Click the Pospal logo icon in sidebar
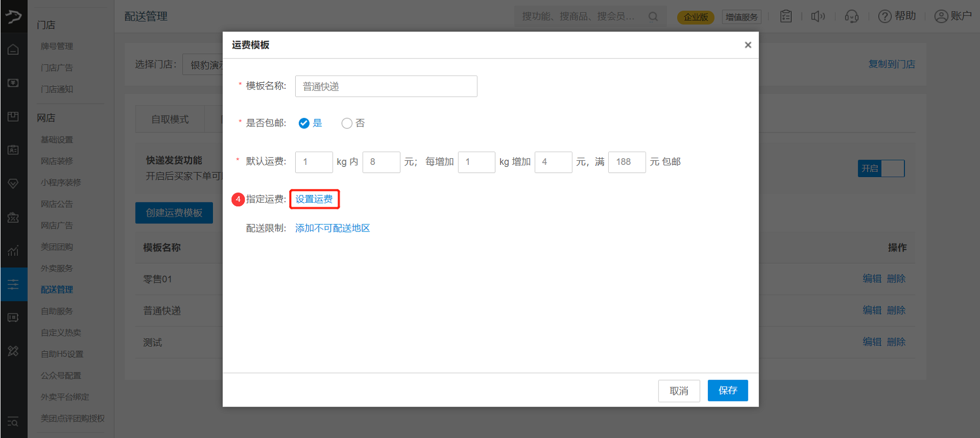Image resolution: width=980 pixels, height=438 pixels. [13, 16]
